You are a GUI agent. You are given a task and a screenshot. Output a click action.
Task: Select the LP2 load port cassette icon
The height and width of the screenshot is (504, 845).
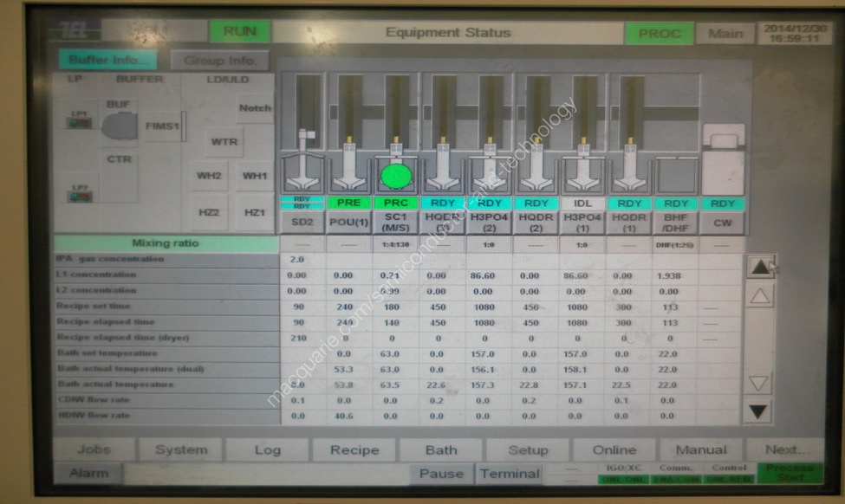(81, 196)
